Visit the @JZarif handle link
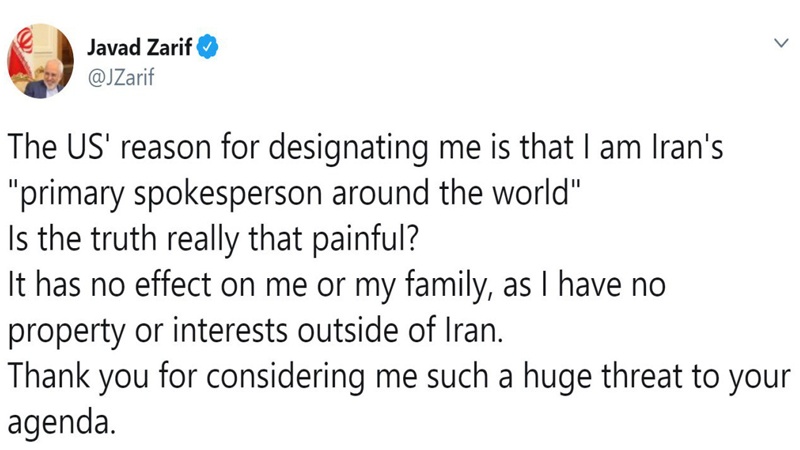Image resolution: width=800 pixels, height=450 pixels. [121, 78]
